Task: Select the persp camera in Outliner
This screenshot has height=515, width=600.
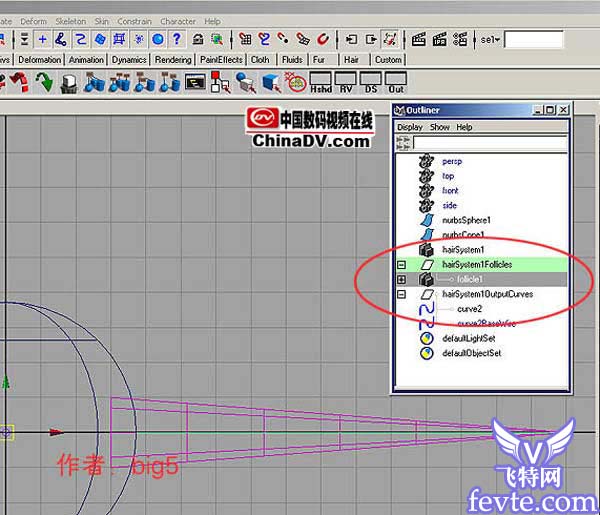Action: [452, 161]
